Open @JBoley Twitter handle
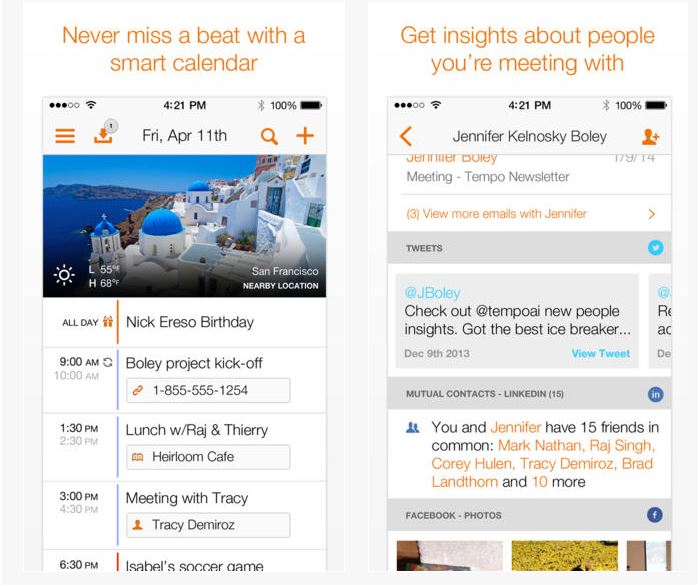This screenshot has width=698, height=585. click(432, 292)
